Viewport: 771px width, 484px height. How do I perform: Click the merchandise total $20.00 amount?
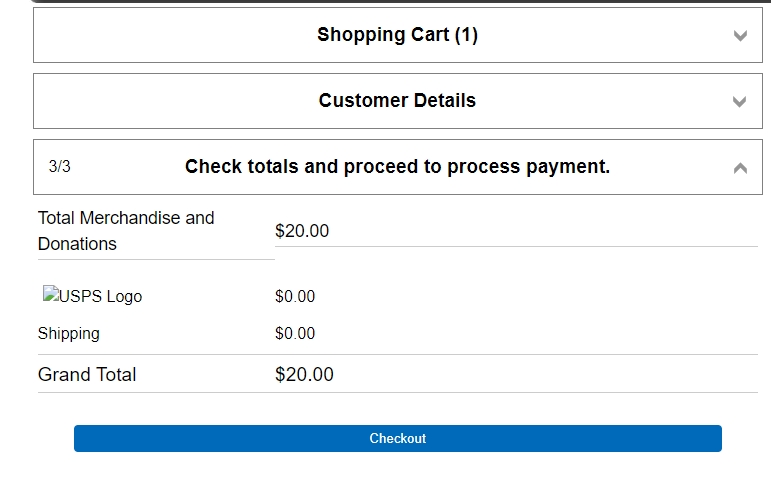pyautogui.click(x=302, y=231)
